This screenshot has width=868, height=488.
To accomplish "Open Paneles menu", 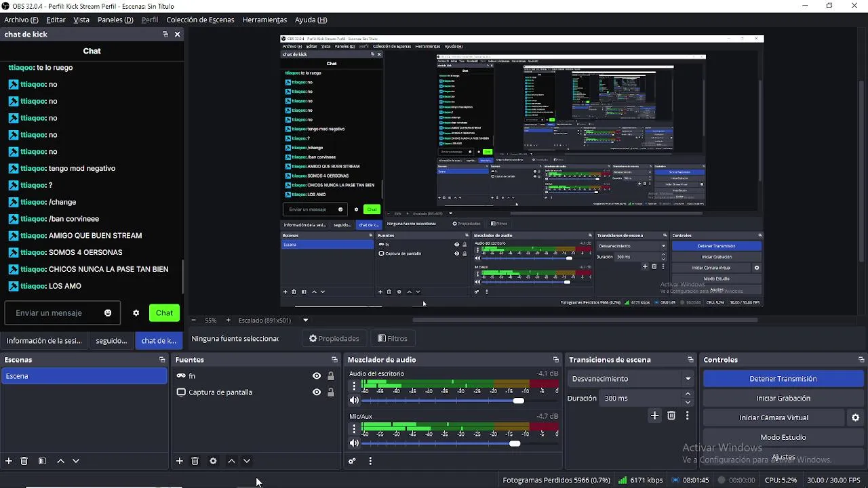I will pyautogui.click(x=115, y=20).
